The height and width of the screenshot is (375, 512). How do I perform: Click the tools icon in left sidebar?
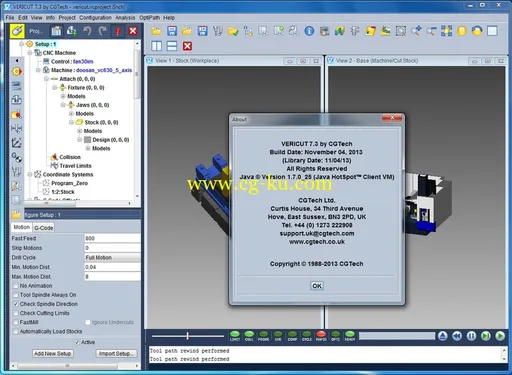point(16,172)
